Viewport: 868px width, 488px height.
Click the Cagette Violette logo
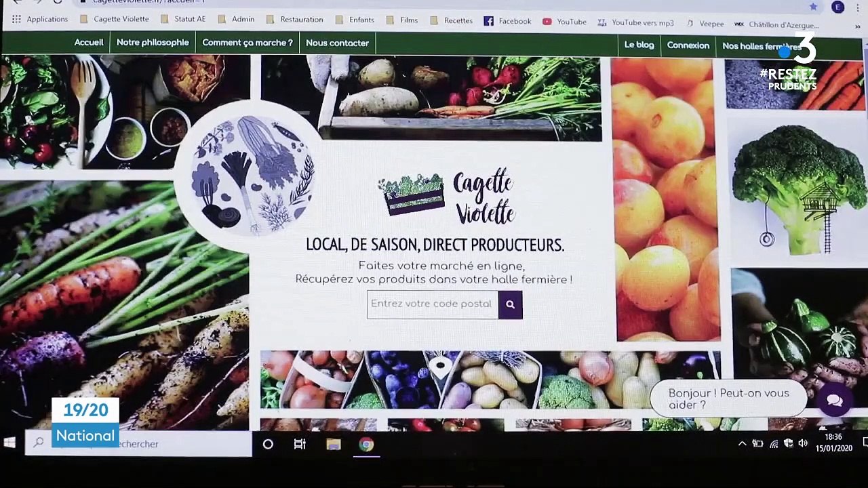(x=447, y=196)
